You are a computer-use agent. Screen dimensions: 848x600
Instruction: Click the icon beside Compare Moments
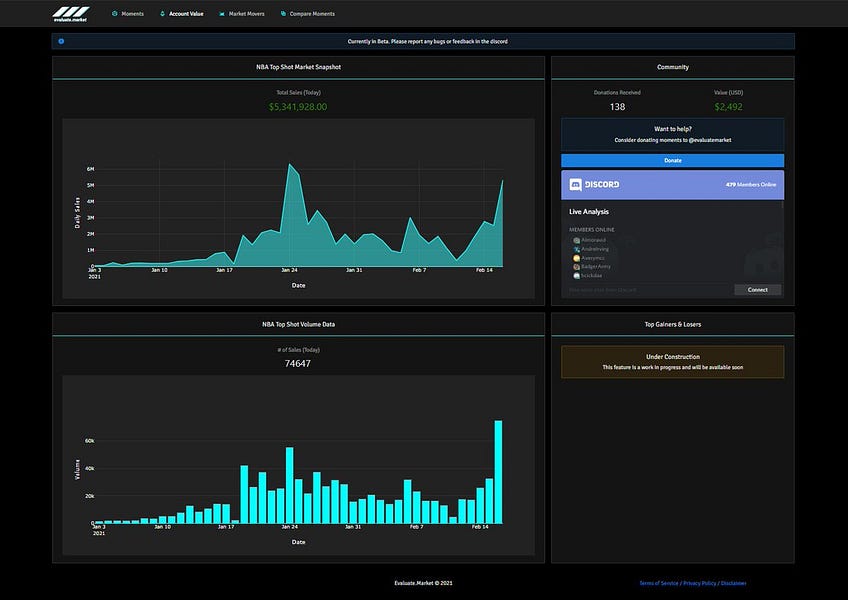(x=283, y=14)
